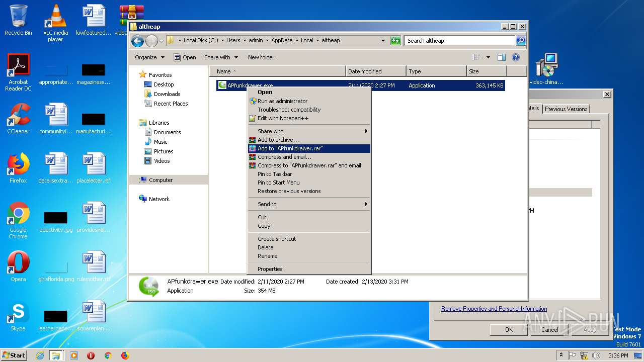Choose Add to archive...
Viewport: 644px width, 362px height.
click(309, 140)
